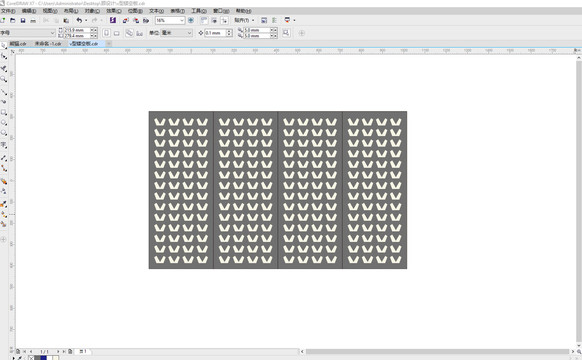Image resolution: width=582 pixels, height=360 pixels.
Task: Open the 工具 (Tools) menu
Action: pos(199,11)
